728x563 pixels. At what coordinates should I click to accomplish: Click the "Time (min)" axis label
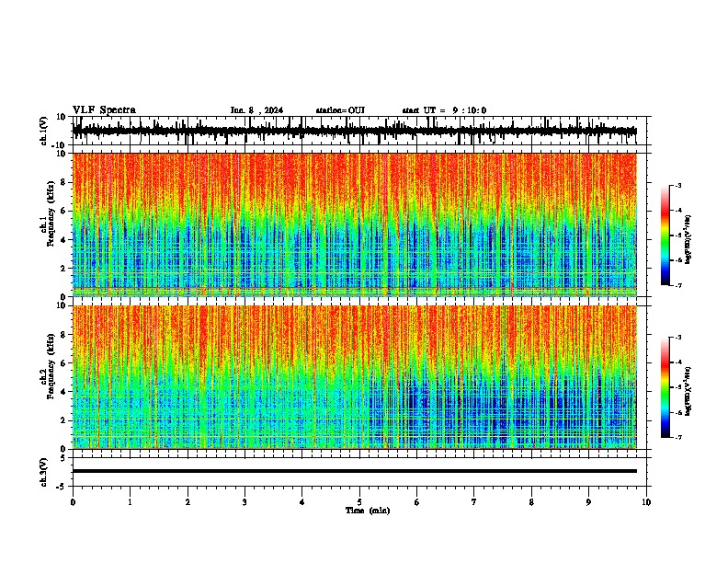click(368, 511)
